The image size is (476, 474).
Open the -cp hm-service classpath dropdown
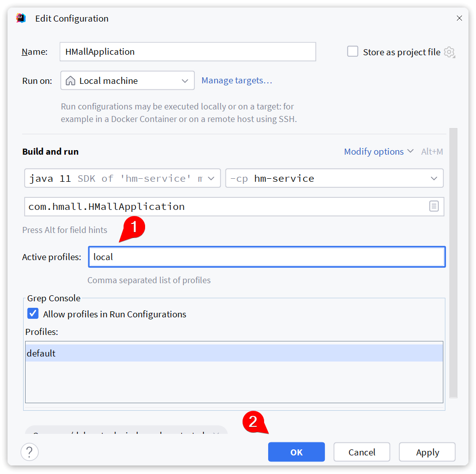pos(334,178)
